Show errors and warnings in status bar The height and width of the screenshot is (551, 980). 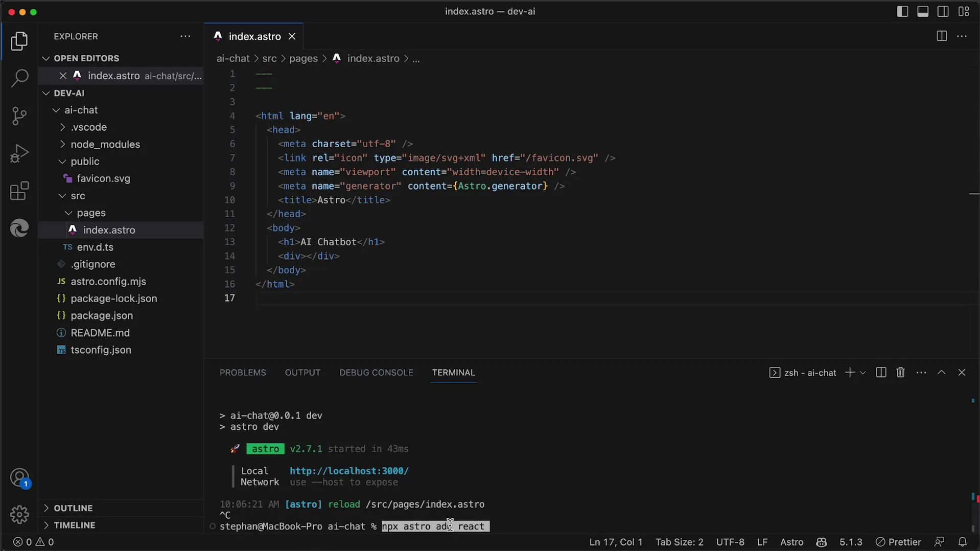[33, 542]
